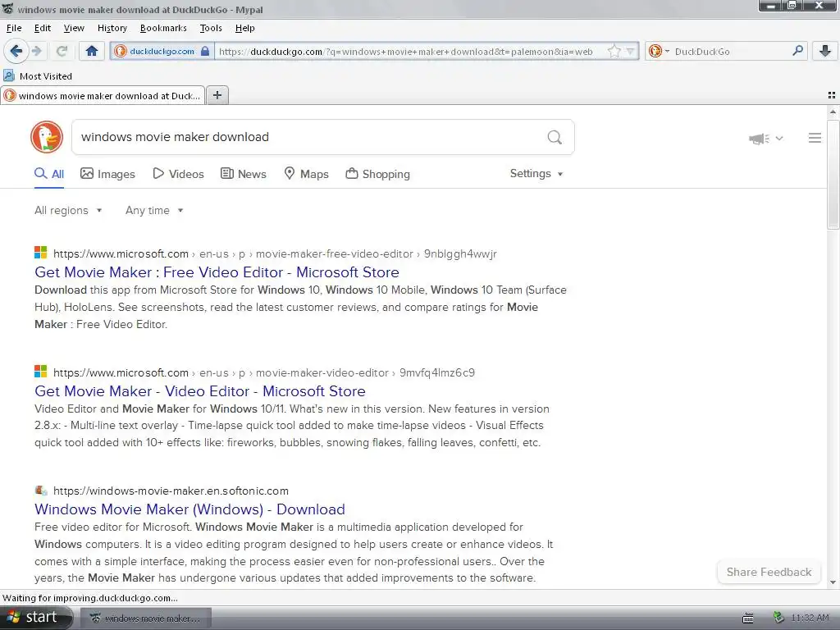Screen dimensions: 840x630
Task: Click the Mypal taskbar window button
Action: coord(146,619)
